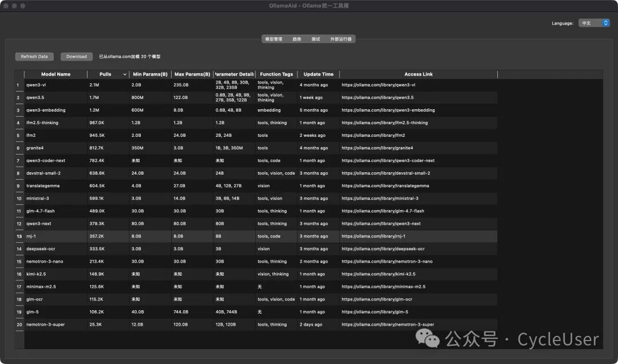618x364 pixels.
Task: Click the 已从ollama.com加载 20 个模型 status text
Action: [x=130, y=57]
